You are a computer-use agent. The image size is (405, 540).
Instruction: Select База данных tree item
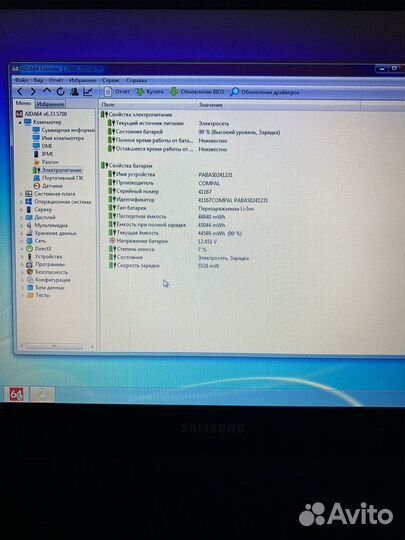tap(46, 287)
